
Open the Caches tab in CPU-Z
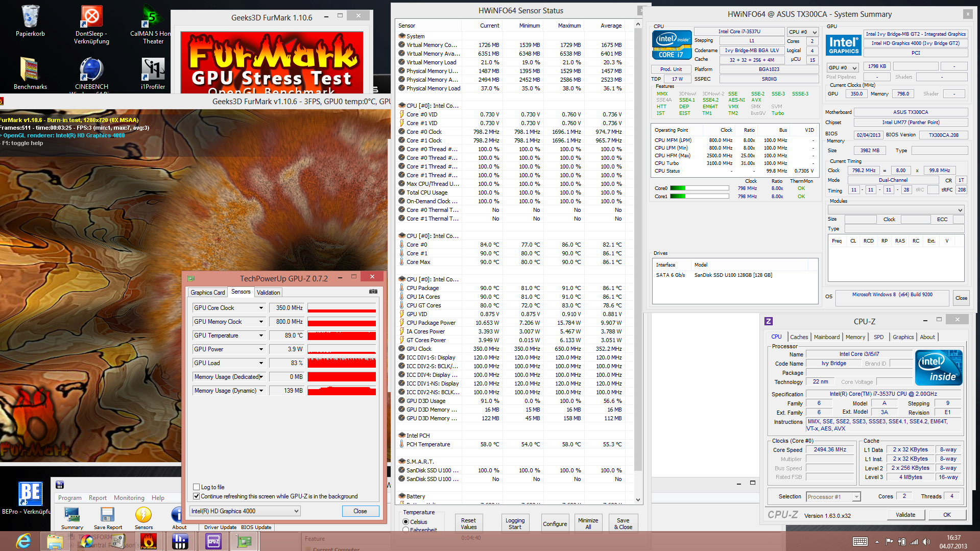tap(799, 337)
